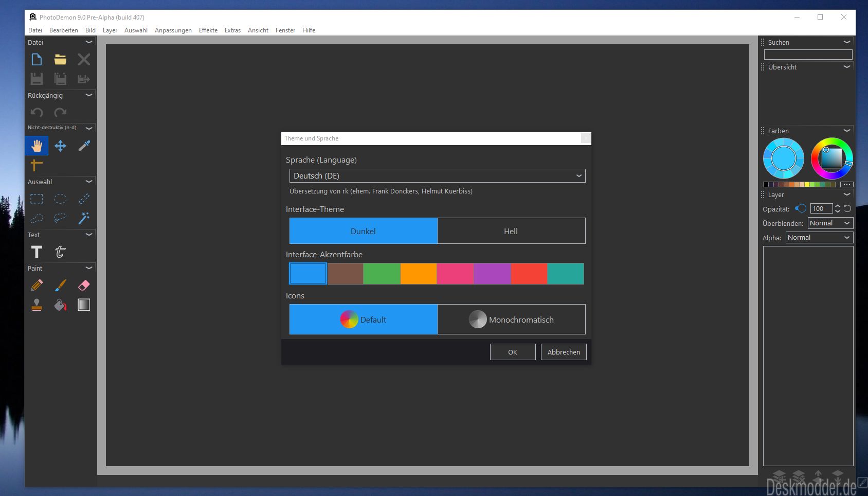Viewport: 868px width, 496px height.
Task: Click the Save-as export arrow icon
Action: pos(84,79)
